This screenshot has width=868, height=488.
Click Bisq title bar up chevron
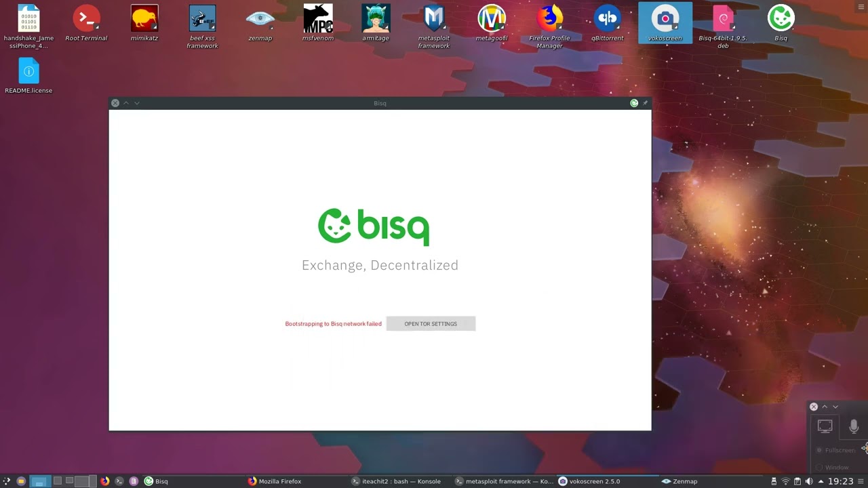point(126,103)
